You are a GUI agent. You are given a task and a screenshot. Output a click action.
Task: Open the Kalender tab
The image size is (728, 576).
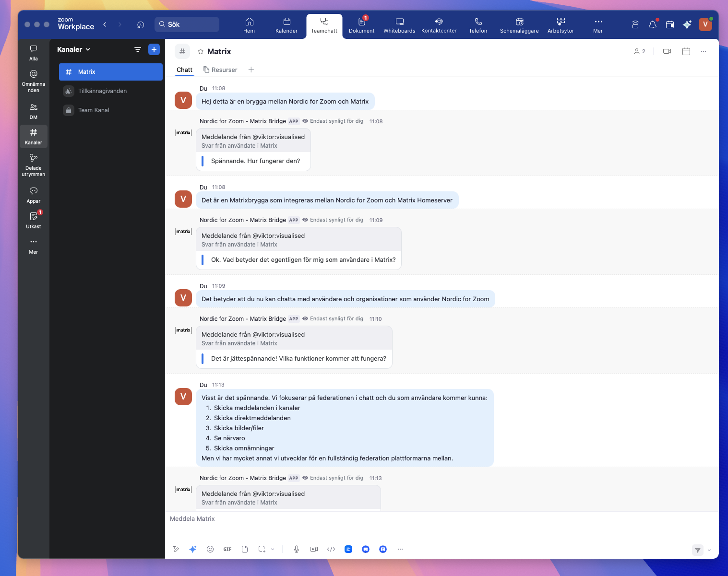point(286,25)
